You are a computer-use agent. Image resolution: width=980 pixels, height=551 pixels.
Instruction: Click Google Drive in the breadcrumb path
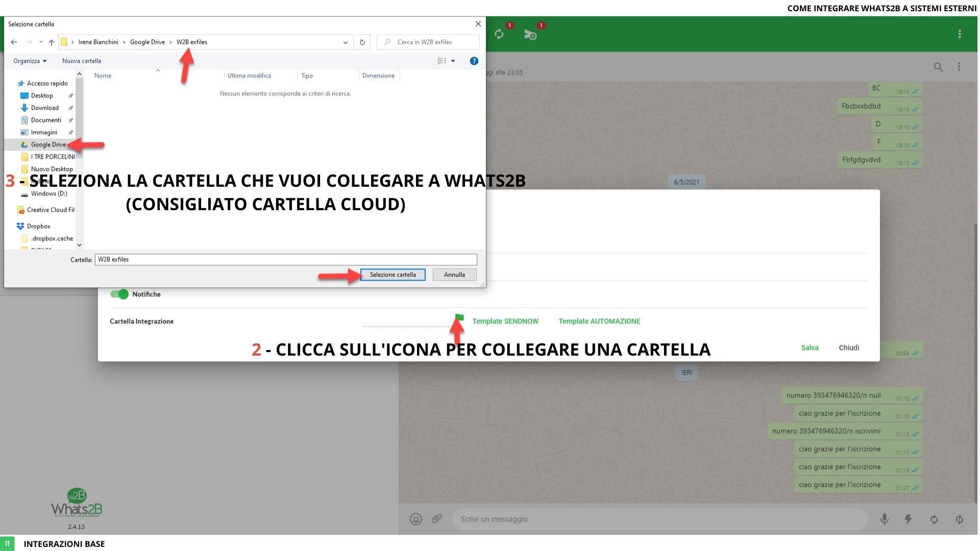click(x=148, y=42)
